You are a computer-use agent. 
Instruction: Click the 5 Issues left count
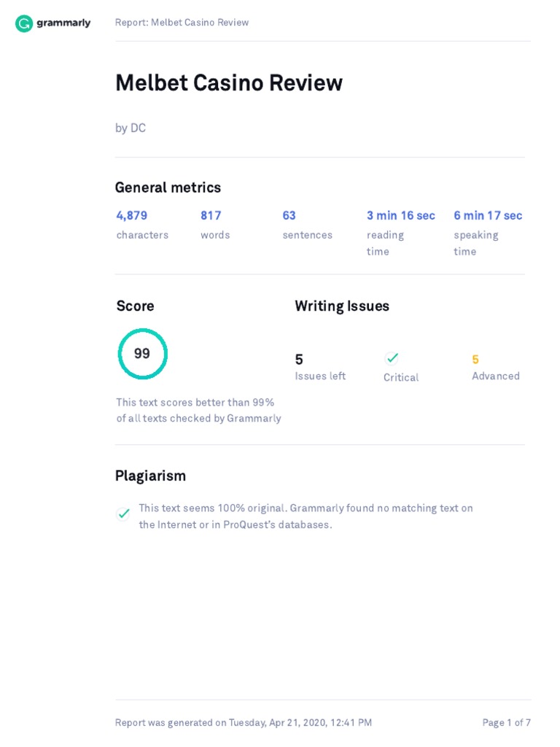[x=299, y=359]
